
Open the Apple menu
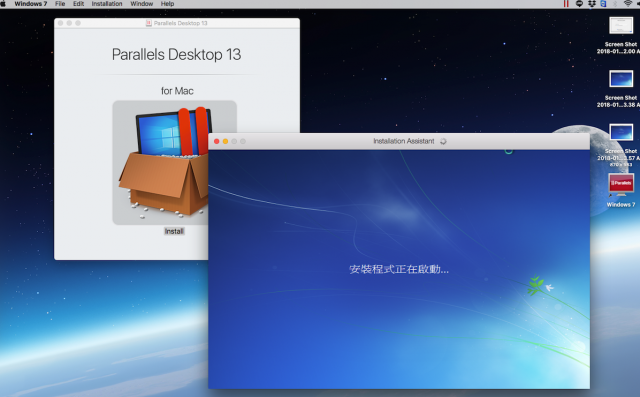pyautogui.click(x=3, y=4)
